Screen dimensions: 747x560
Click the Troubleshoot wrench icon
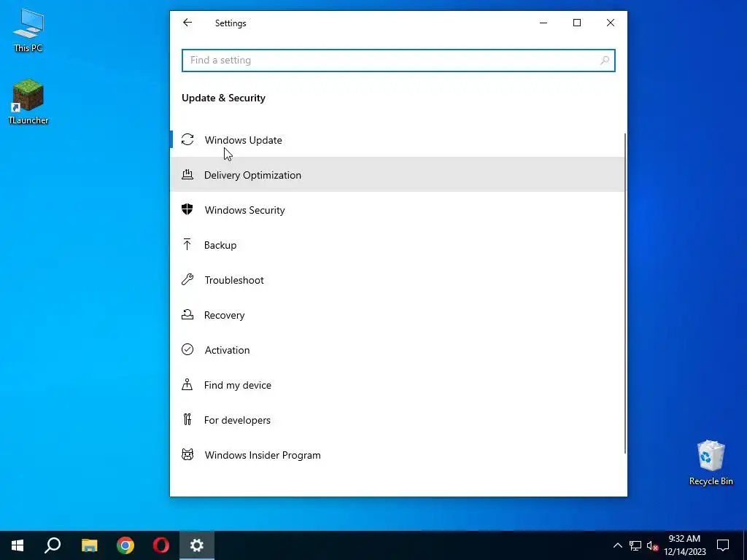point(187,279)
